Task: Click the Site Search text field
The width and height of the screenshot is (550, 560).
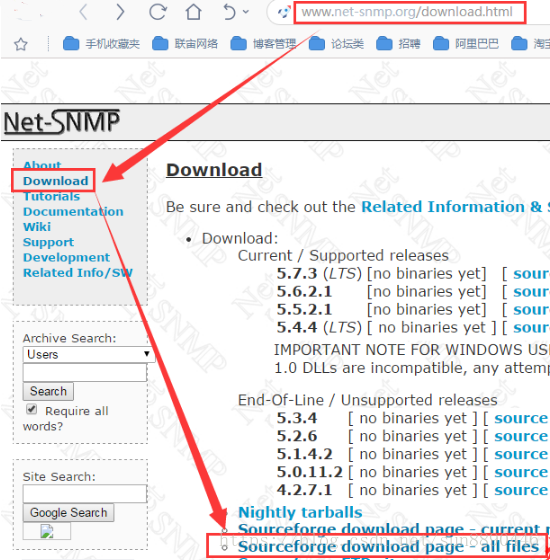Action: coord(85,494)
